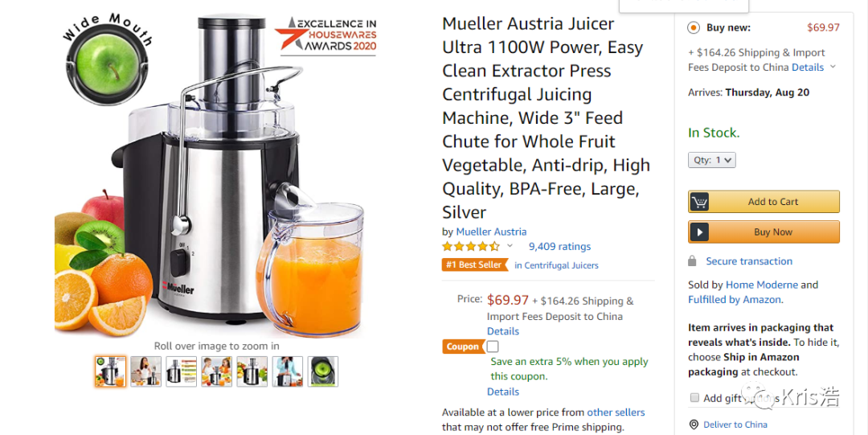The width and height of the screenshot is (868, 435).
Task: Open the Centrifugal Juicers category link
Action: 556,265
